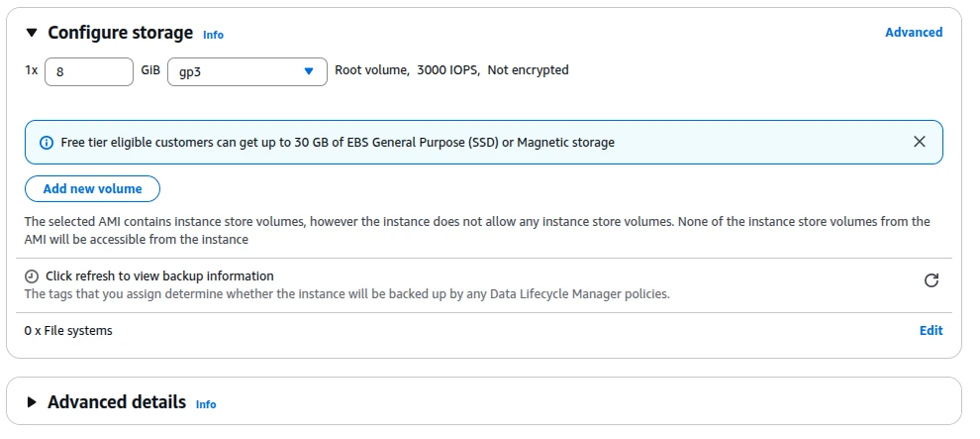Refresh backup information with circular arrow icon

pyautogui.click(x=931, y=280)
